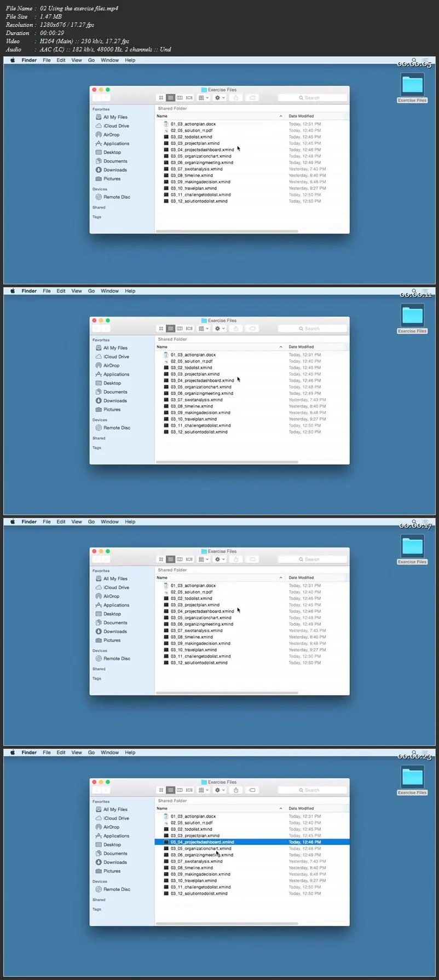This screenshot has height=980, width=439.
Task: Open the Arrange dropdown in the 00:00:05 frame
Action: [203, 98]
